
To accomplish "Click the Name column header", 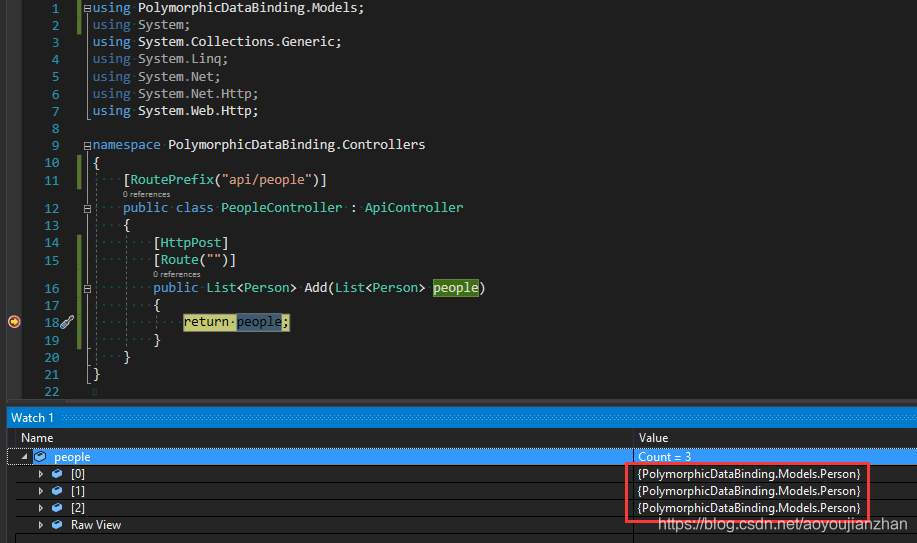I will 37,438.
